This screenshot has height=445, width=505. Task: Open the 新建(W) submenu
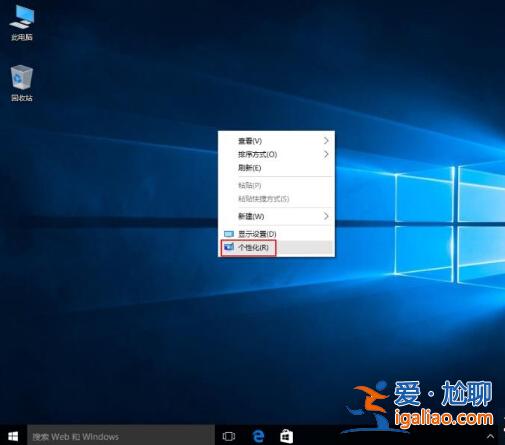coord(276,216)
